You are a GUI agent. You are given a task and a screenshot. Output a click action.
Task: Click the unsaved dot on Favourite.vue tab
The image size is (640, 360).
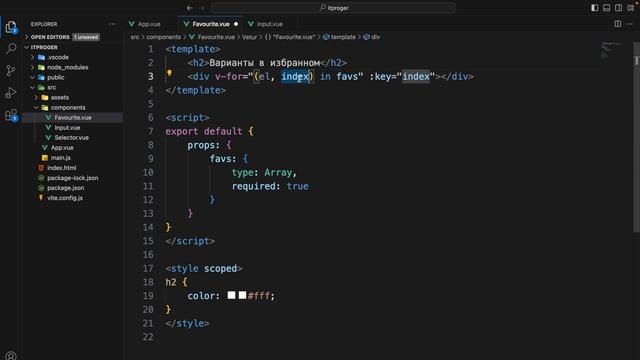(x=236, y=24)
